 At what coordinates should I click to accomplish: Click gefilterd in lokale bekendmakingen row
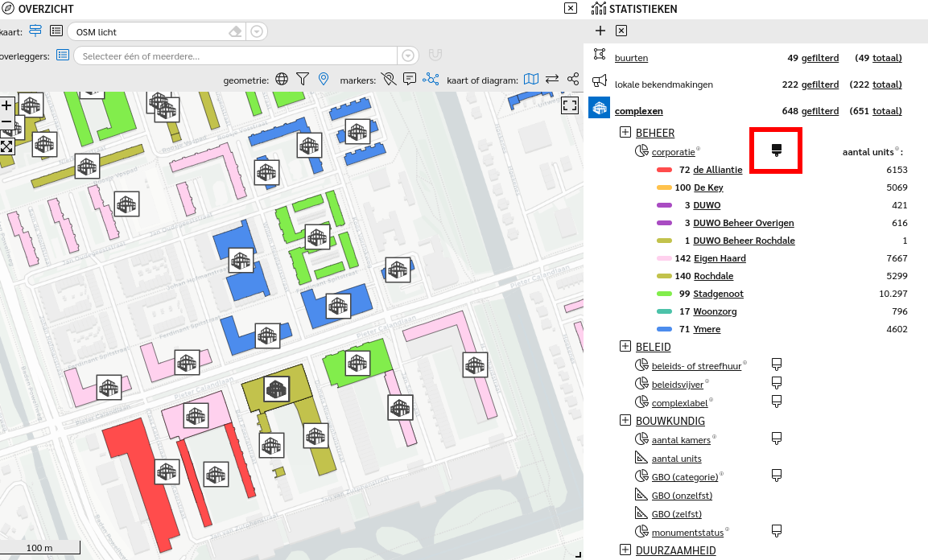[x=819, y=84]
